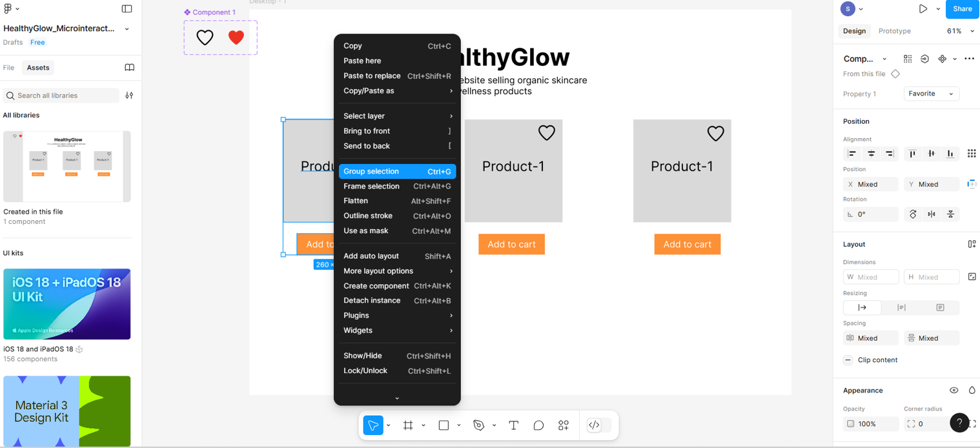Click the blue Share button

(x=962, y=9)
